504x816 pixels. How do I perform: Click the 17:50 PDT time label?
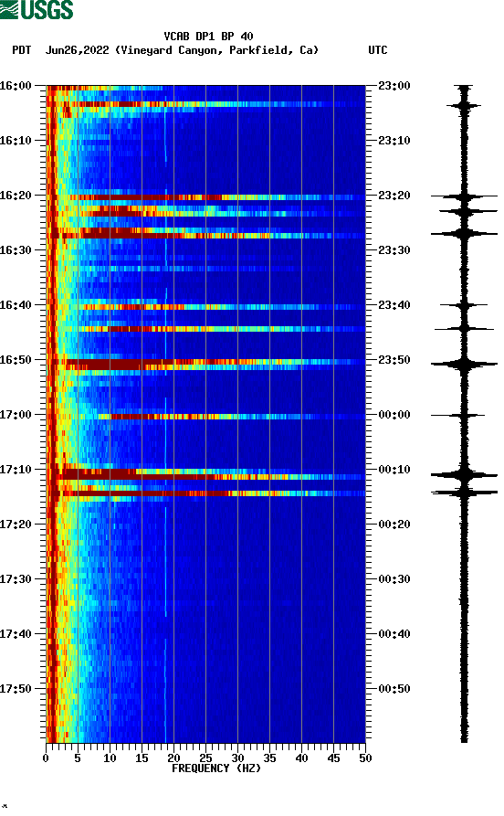16,688
